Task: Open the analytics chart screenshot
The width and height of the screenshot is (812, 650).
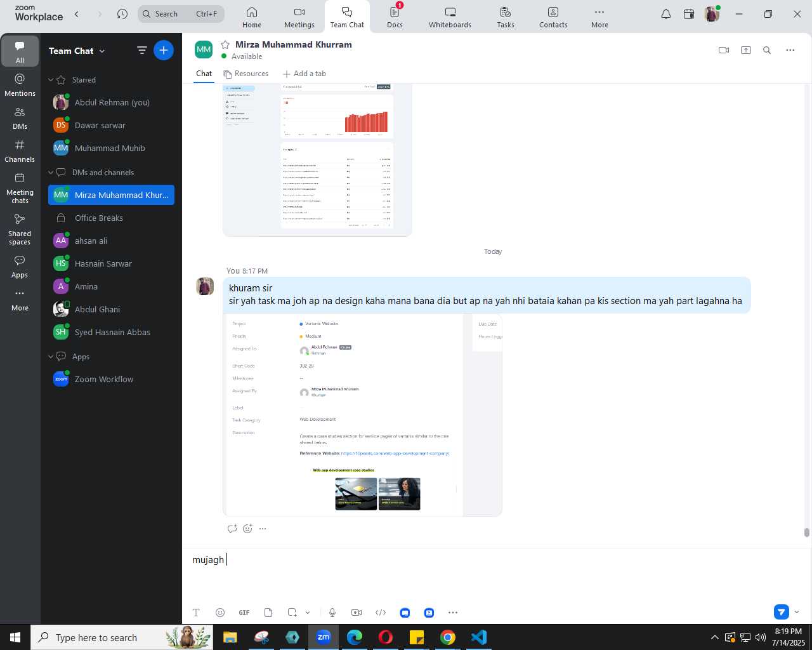Action: pos(317,160)
